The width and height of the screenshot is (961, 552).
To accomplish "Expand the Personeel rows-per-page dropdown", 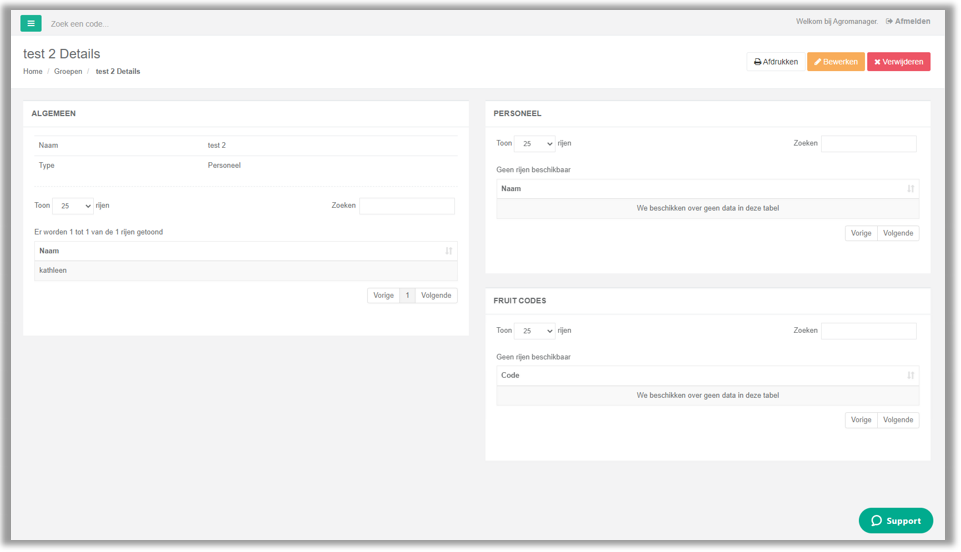I will [x=534, y=143].
